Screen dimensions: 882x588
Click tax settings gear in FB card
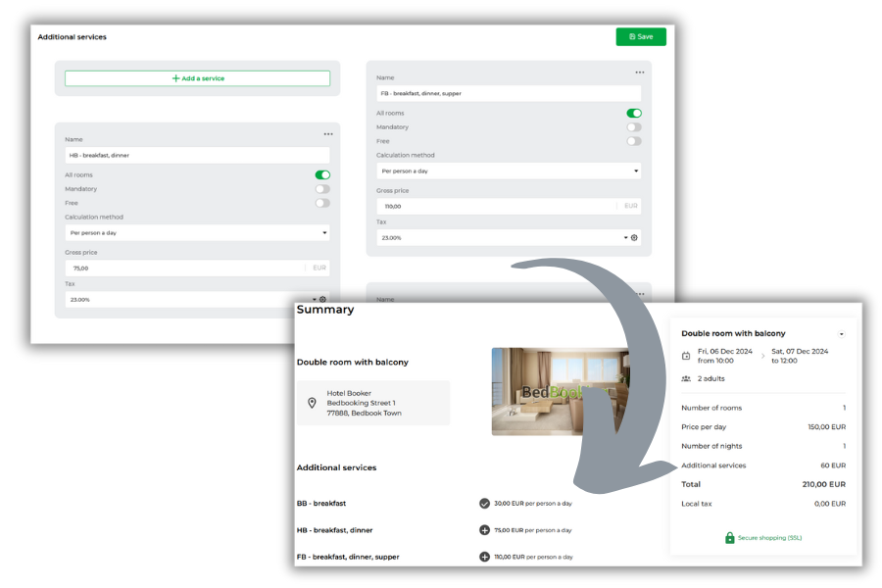(634, 238)
